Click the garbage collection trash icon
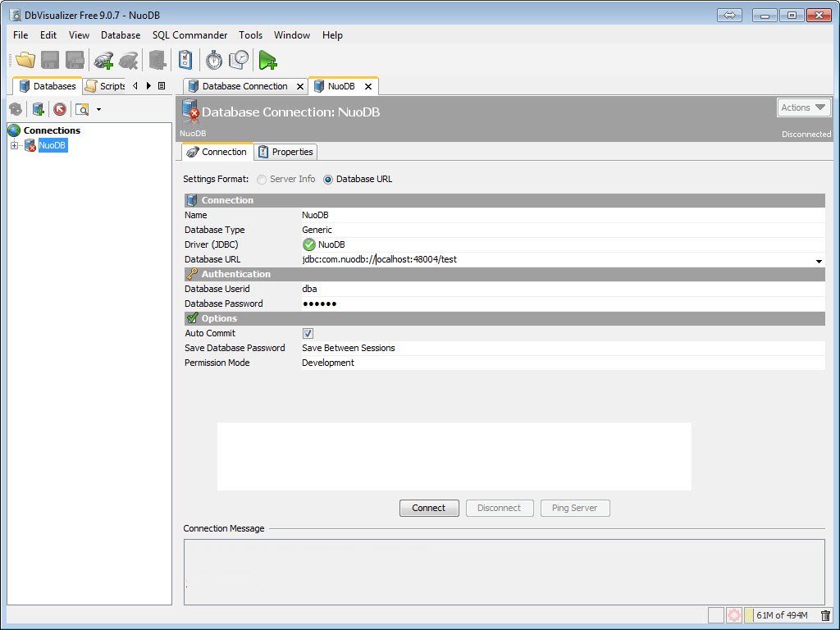Image resolution: width=840 pixels, height=630 pixels. tap(825, 615)
